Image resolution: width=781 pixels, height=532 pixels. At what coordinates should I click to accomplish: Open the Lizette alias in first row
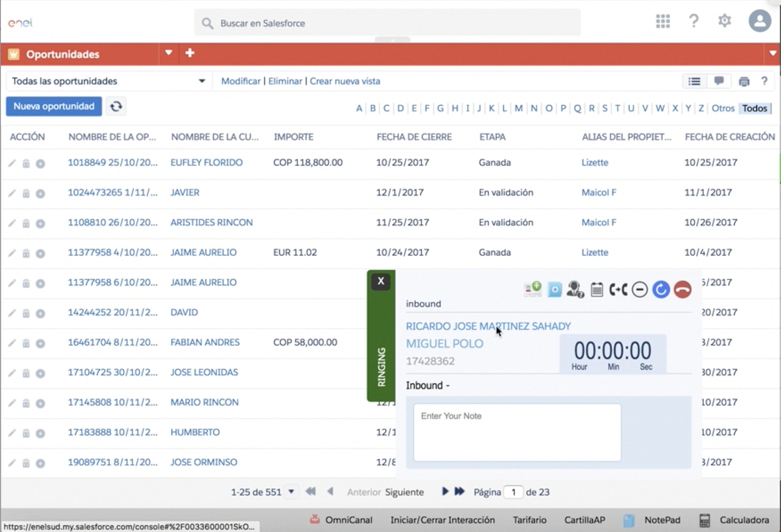point(595,162)
